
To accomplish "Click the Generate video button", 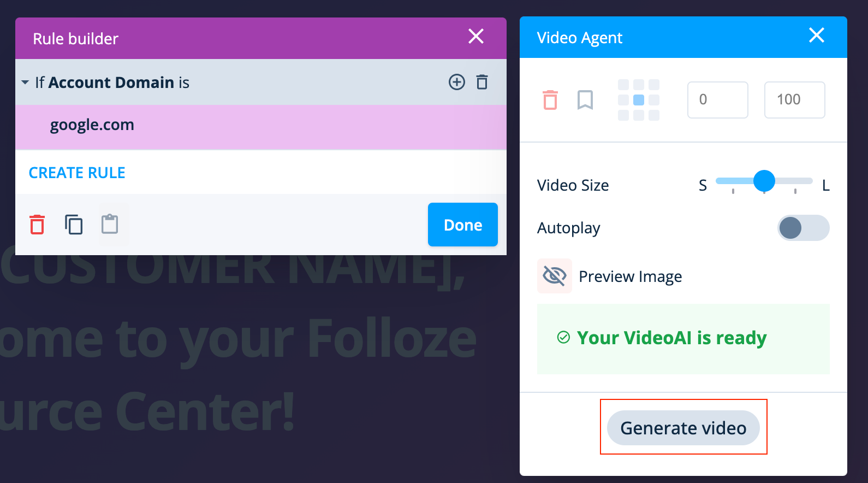I will pyautogui.click(x=683, y=428).
